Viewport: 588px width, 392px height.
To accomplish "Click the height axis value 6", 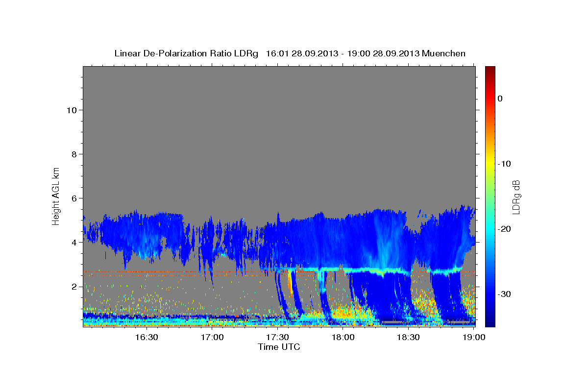I will (x=73, y=198).
